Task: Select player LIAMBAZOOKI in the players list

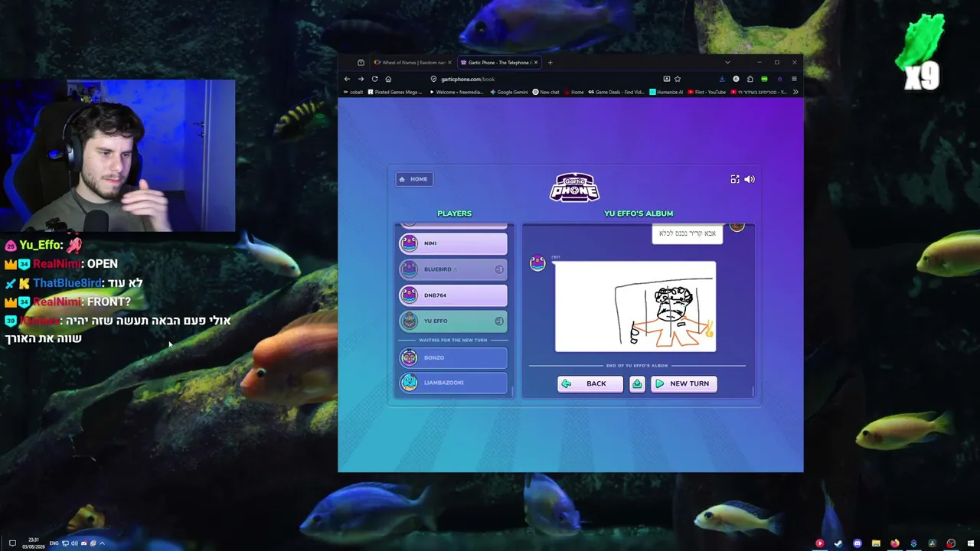Action: (453, 383)
